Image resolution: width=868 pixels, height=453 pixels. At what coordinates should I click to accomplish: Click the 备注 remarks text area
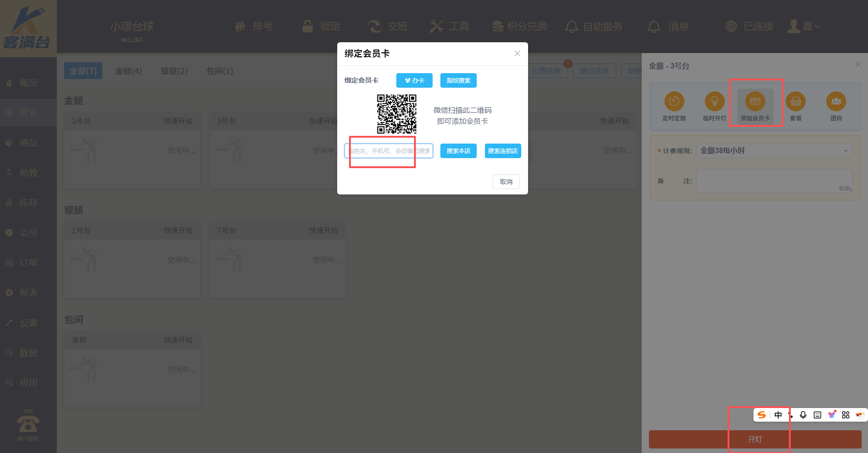point(774,181)
